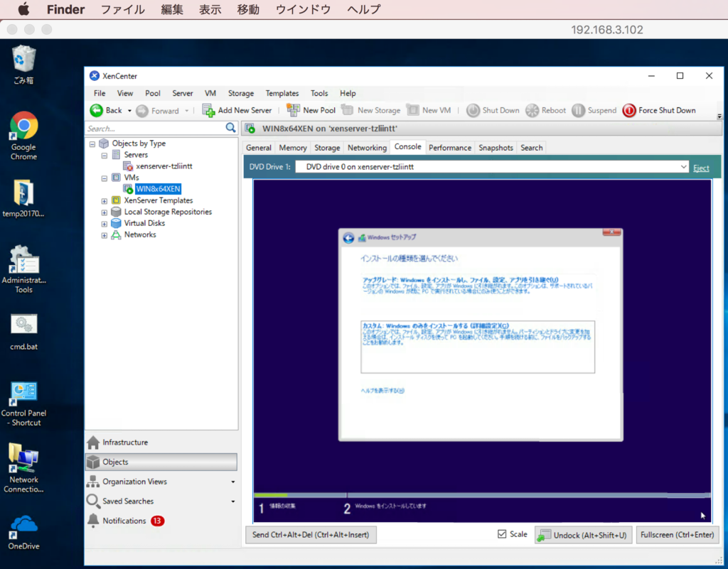Click the Undock button
This screenshot has height=569, width=728.
[x=582, y=535]
